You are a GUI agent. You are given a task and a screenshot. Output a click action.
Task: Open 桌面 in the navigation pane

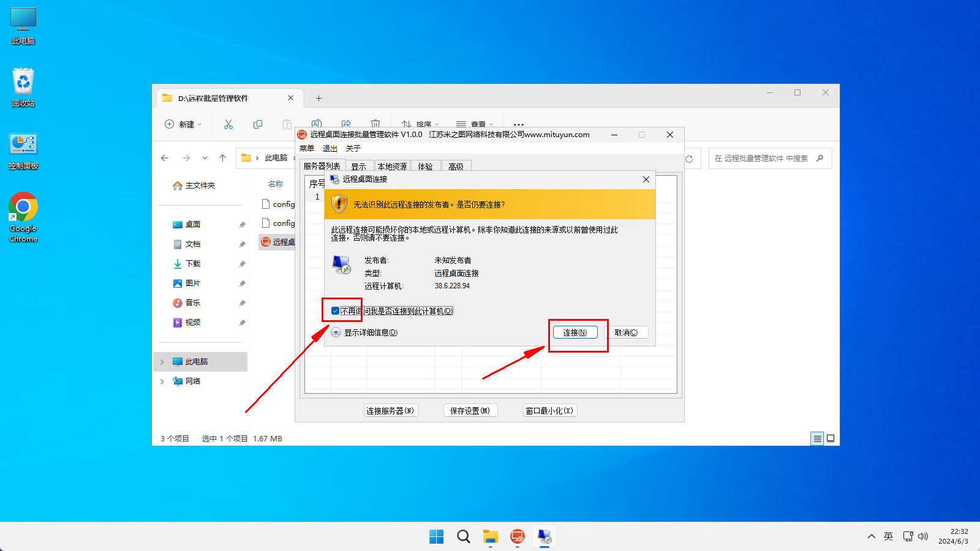click(x=187, y=225)
